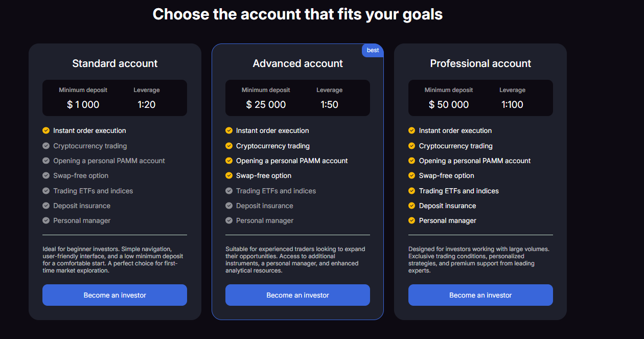Screen dimensions: 644x339
Task: Click grey checkmark beside Standard Personal manager
Action: pos(46,221)
